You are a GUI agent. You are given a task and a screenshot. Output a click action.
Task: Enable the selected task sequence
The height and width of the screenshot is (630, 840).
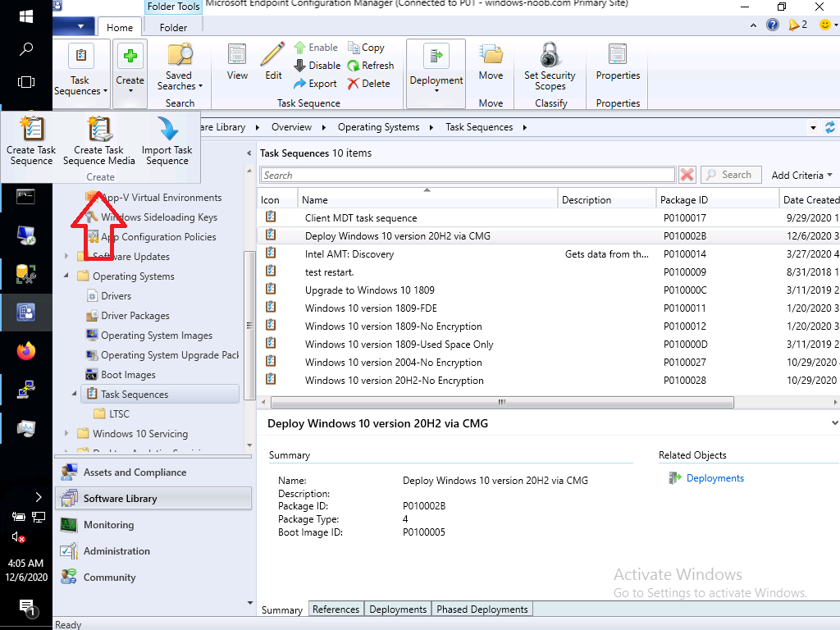pyautogui.click(x=316, y=47)
